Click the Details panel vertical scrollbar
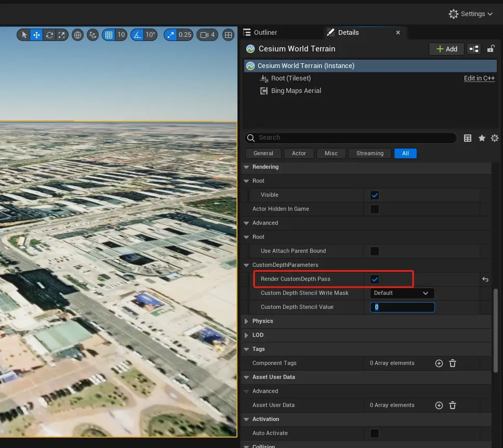 point(496,330)
